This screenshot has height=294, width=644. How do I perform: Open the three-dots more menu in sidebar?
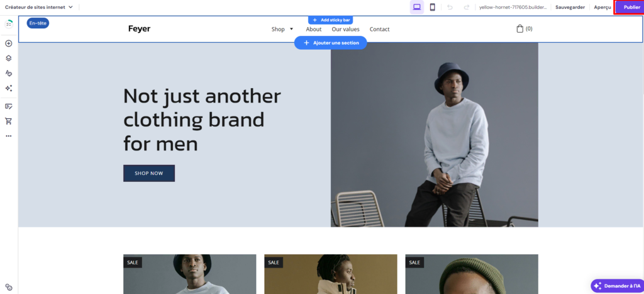point(9,136)
